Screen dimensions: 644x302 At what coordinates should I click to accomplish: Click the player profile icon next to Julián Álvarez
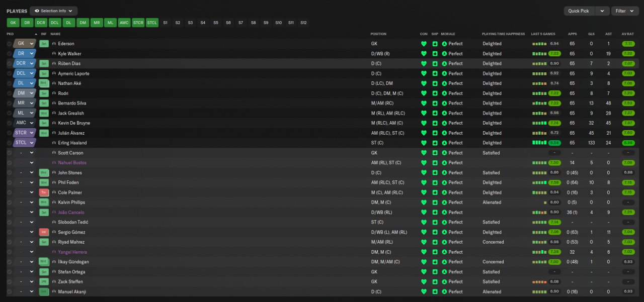coord(54,133)
